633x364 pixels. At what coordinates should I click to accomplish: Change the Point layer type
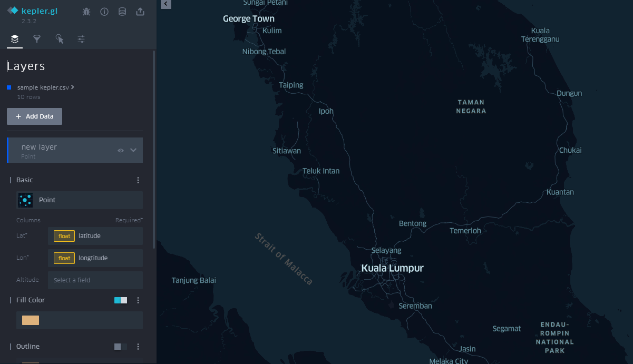pos(79,200)
